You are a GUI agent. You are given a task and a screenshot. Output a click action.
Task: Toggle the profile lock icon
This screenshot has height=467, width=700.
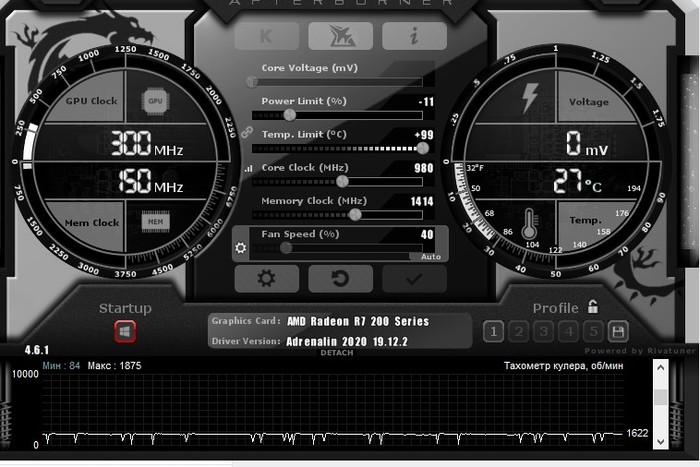pos(593,307)
